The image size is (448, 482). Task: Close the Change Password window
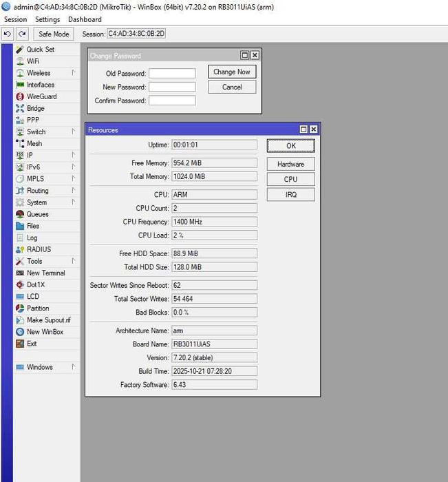pos(255,55)
